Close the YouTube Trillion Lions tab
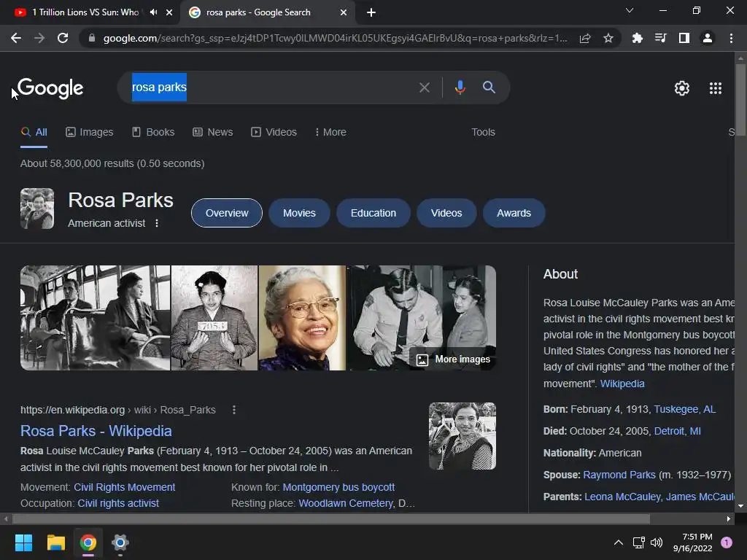Image resolution: width=747 pixels, height=560 pixels. click(x=169, y=12)
